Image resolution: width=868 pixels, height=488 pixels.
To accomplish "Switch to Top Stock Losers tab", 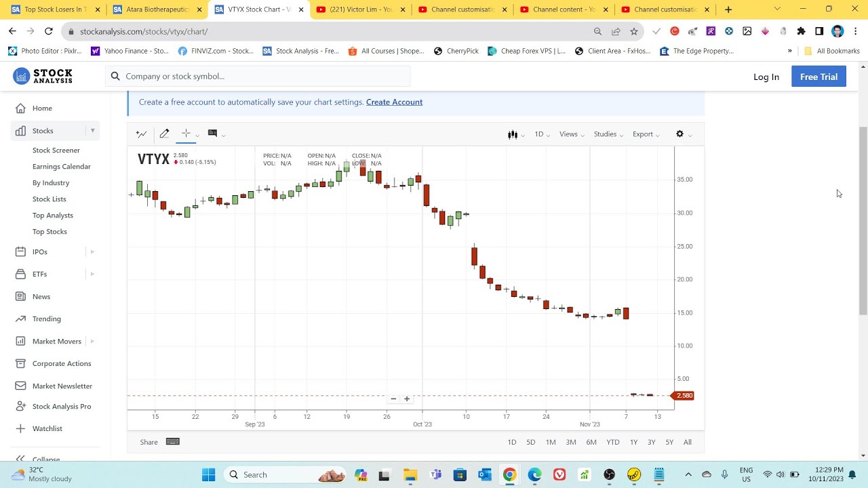I will click(x=54, y=9).
